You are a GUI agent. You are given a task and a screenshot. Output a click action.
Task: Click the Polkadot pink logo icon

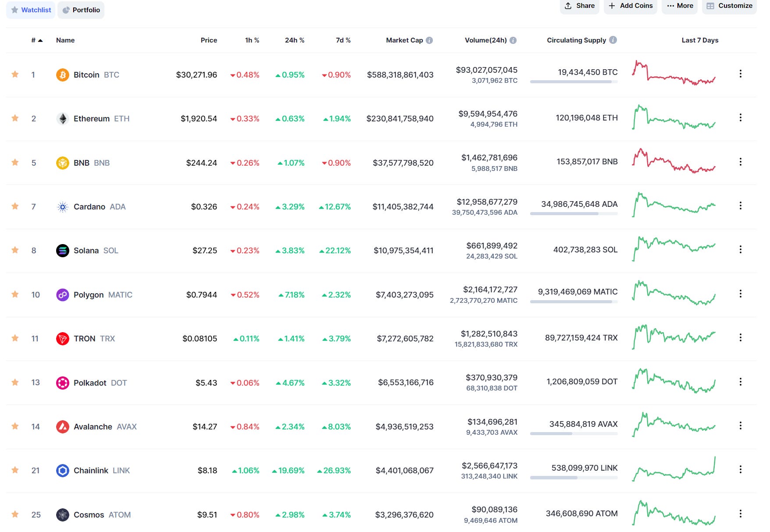[63, 383]
